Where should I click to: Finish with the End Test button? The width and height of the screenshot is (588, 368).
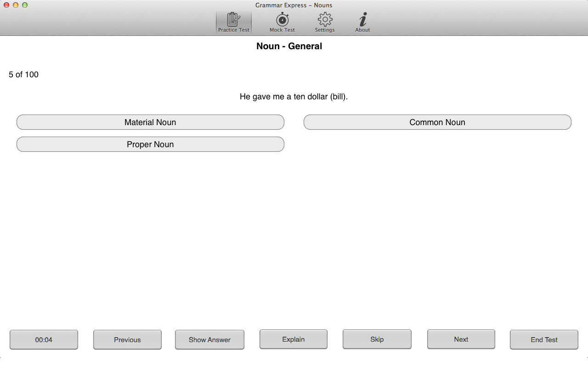(x=544, y=340)
